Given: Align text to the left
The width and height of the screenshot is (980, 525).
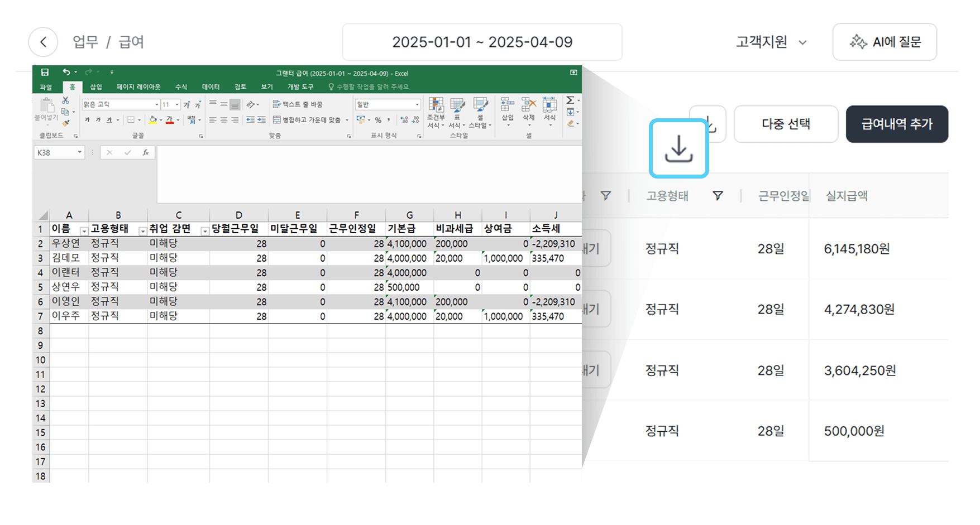Looking at the screenshot, I should coord(213,120).
